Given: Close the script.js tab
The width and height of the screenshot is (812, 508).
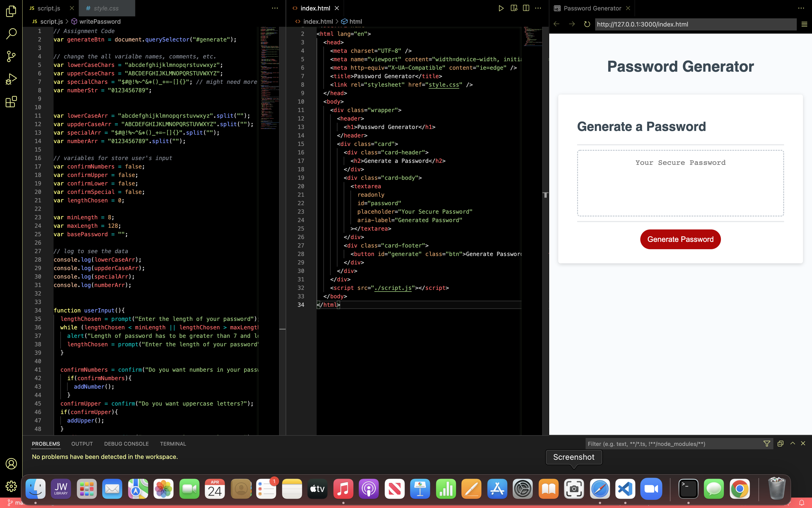Looking at the screenshot, I should (x=72, y=8).
